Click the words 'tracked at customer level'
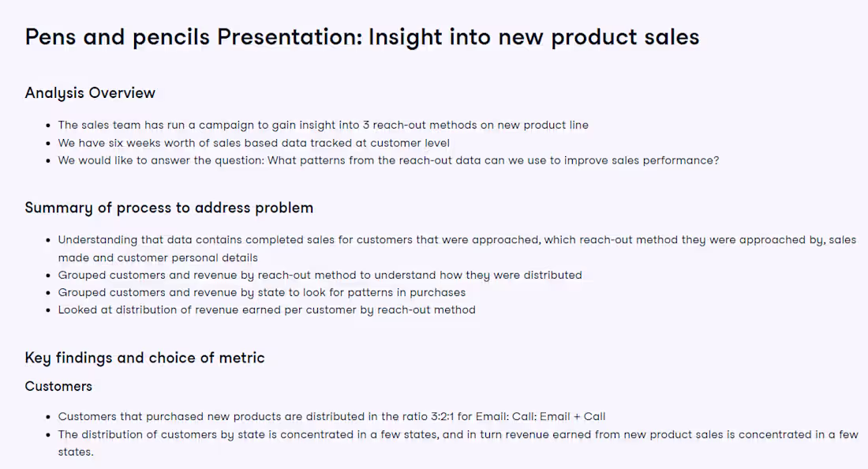The height and width of the screenshot is (469, 868). (x=380, y=143)
